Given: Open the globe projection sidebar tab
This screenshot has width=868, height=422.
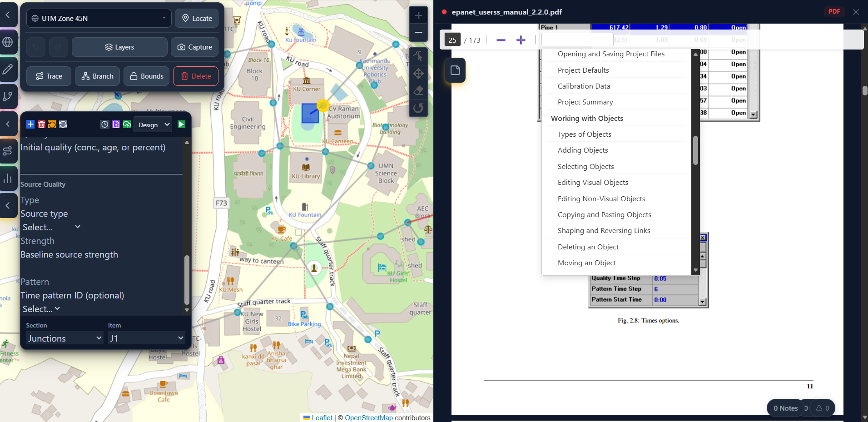Looking at the screenshot, I should (x=8, y=42).
